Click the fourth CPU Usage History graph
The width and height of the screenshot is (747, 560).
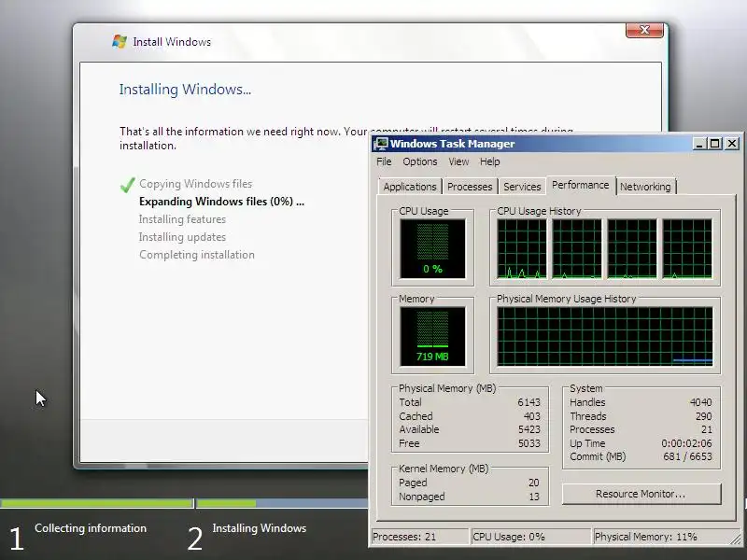pos(687,248)
